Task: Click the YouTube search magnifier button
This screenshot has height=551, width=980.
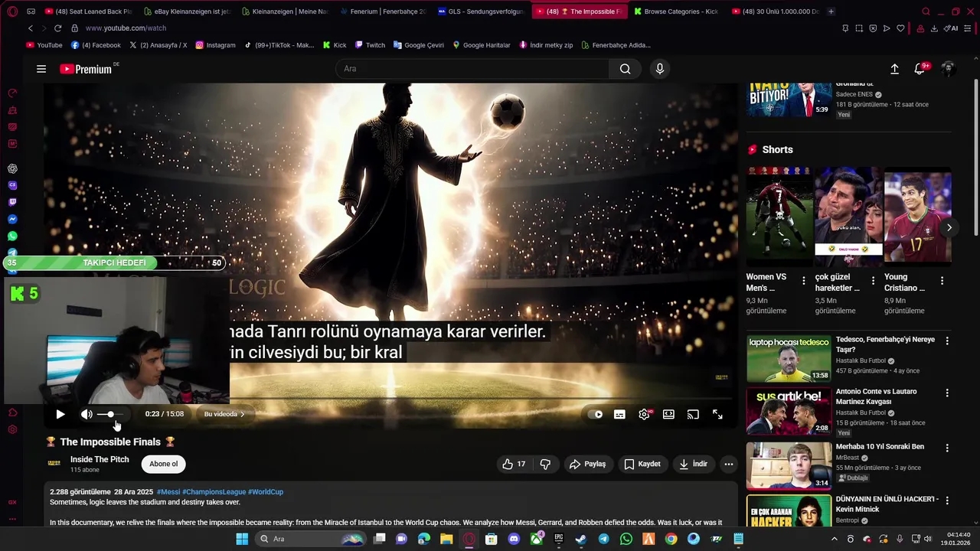Action: 625,69
